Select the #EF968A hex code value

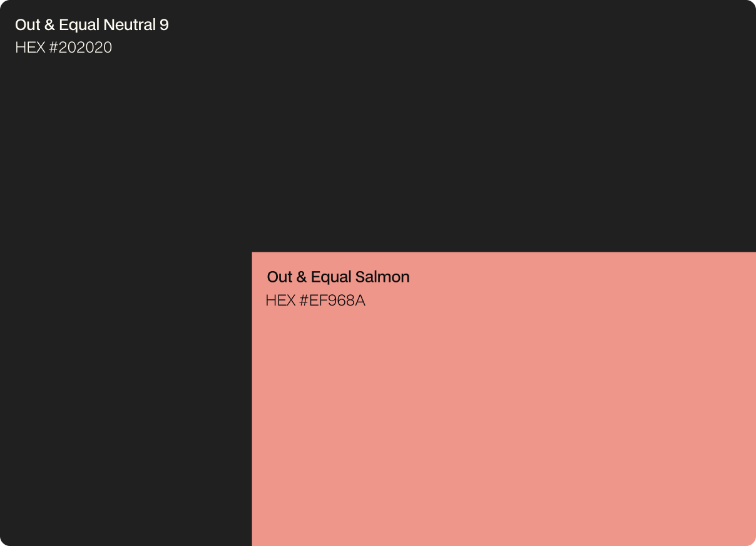[332, 301]
